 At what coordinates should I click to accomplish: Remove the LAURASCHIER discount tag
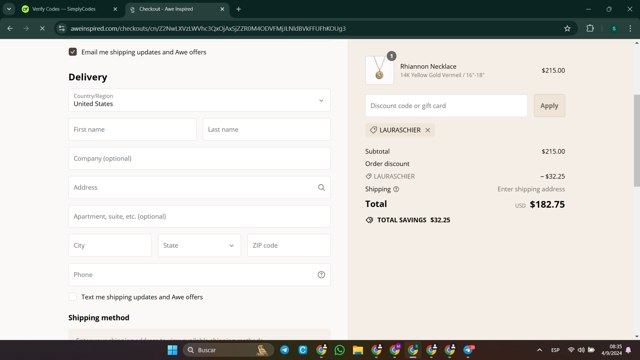(427, 130)
